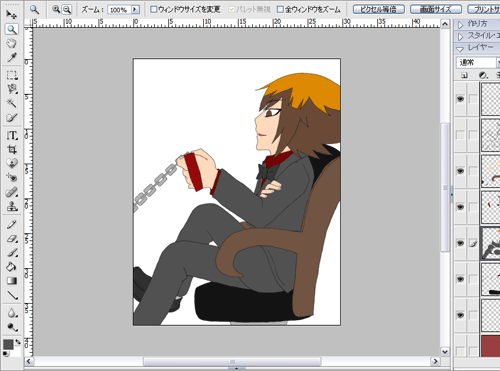
Task: Hide the layer with the black stroke thumbnail
Action: (460, 279)
